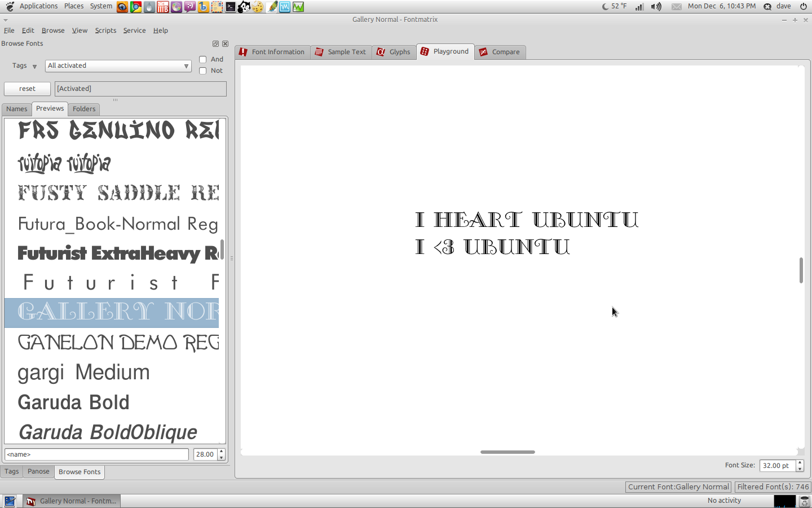The height and width of the screenshot is (508, 812).
Task: Launch the Terminal from top panel
Action: pyautogui.click(x=231, y=7)
